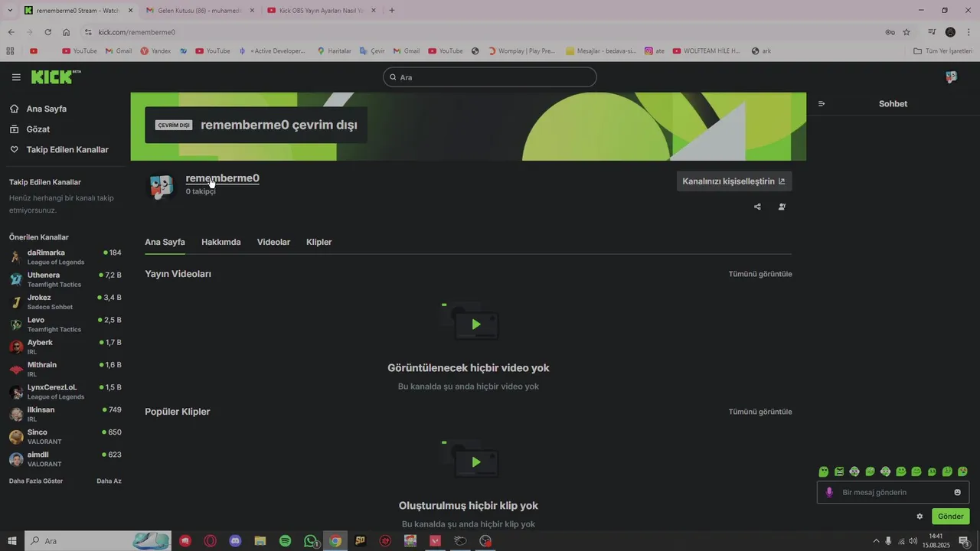Open the Haritalar bookmark

pyautogui.click(x=334, y=51)
